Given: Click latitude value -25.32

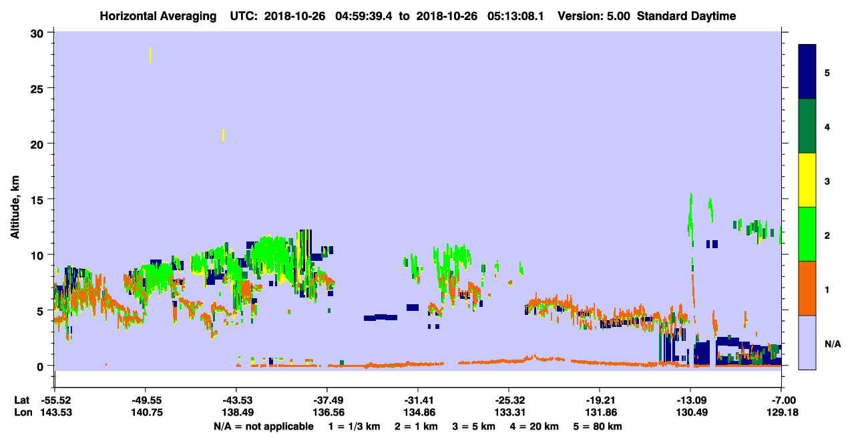Looking at the screenshot, I should 508,400.
